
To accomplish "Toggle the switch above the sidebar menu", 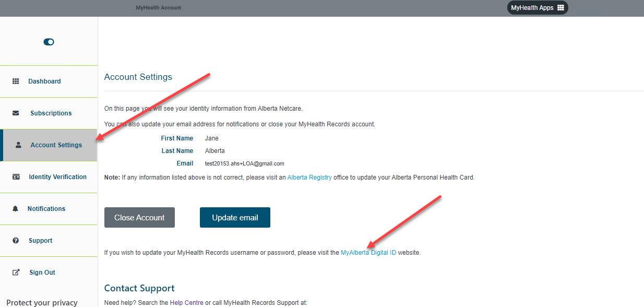I will [49, 42].
